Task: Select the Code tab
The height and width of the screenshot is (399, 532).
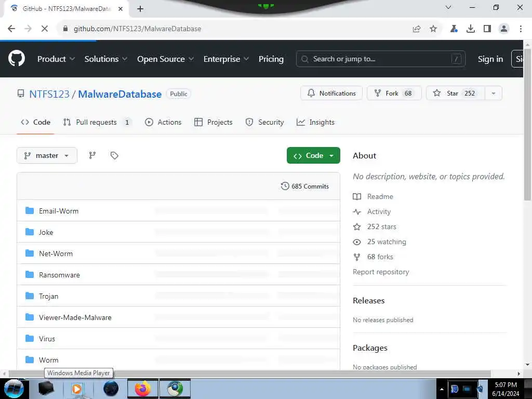Action: pos(36,122)
